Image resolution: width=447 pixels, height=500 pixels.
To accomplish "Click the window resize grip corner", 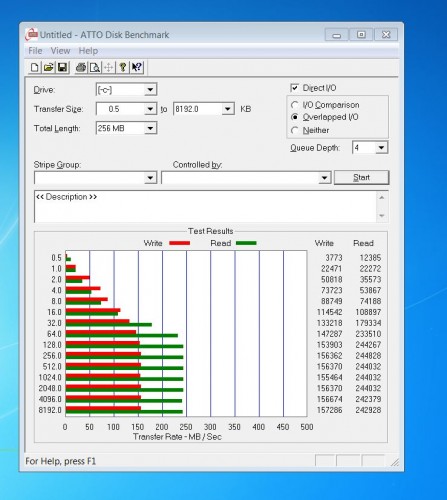I will pyautogui.click(x=395, y=462).
